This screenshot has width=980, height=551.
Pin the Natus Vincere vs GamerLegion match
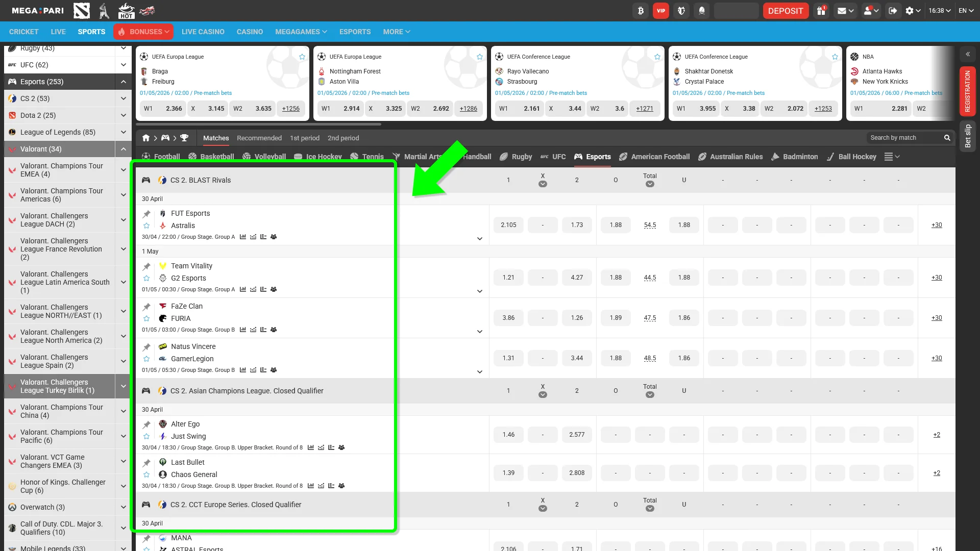146,347
